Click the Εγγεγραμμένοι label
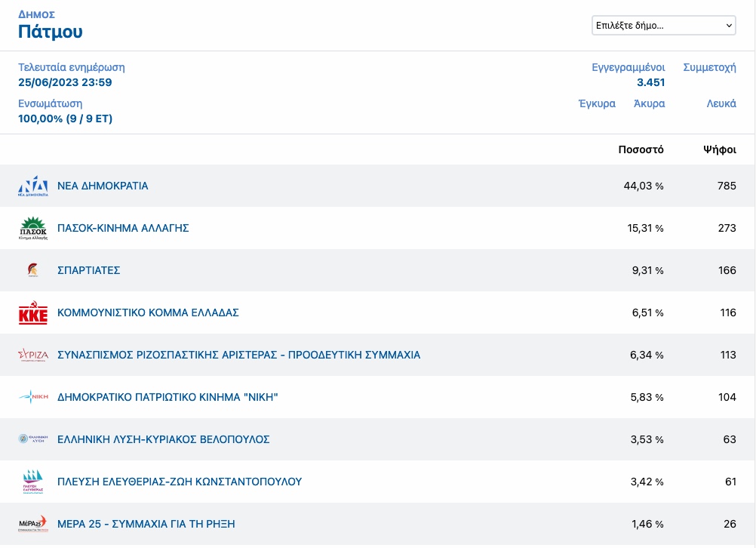The width and height of the screenshot is (756, 548). (x=628, y=67)
